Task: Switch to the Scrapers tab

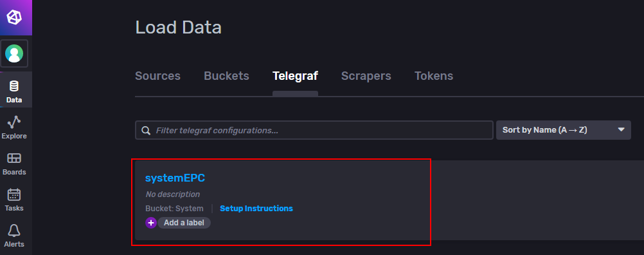Action: pos(366,76)
